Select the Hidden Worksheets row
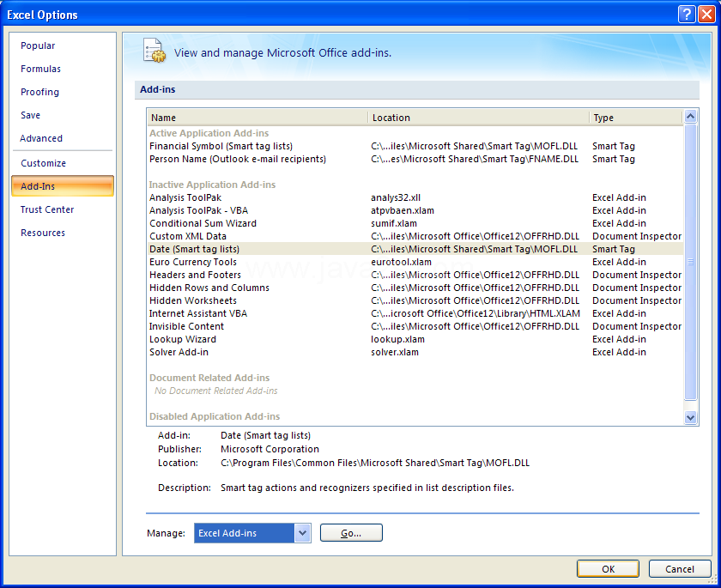 pyautogui.click(x=415, y=300)
